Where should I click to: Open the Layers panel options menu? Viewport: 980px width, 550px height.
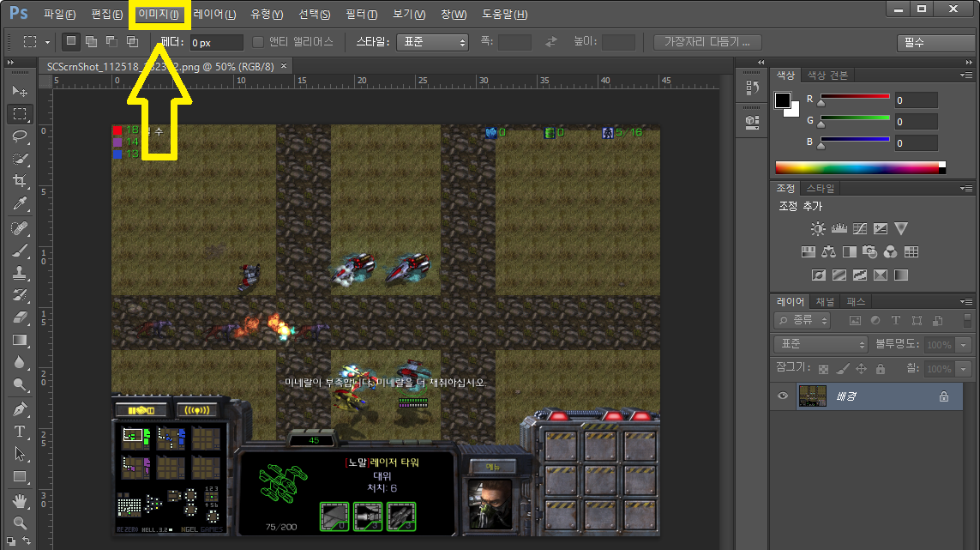coord(966,301)
